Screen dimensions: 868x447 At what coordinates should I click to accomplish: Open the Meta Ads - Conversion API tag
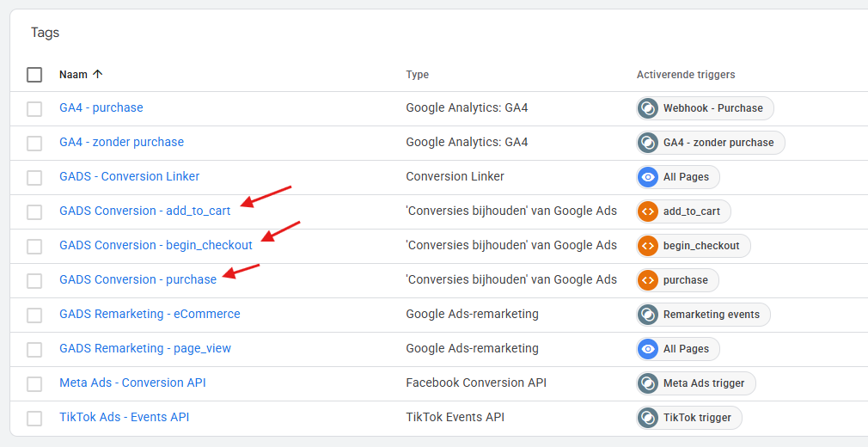click(132, 383)
